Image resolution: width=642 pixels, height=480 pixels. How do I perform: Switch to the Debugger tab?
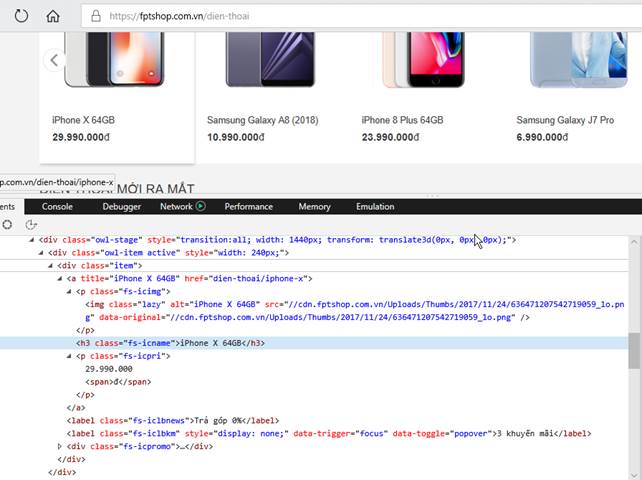click(122, 206)
